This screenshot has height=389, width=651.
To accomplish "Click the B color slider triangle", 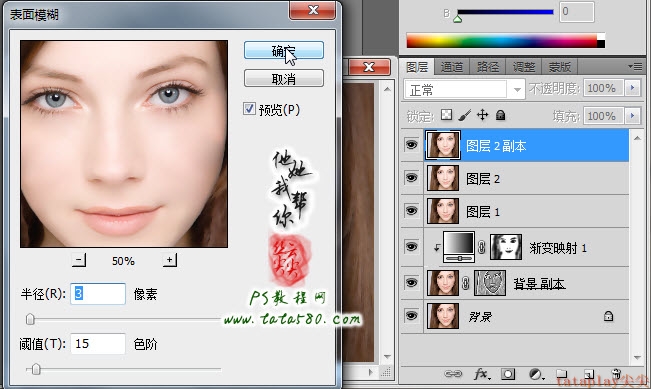I will click(x=458, y=18).
